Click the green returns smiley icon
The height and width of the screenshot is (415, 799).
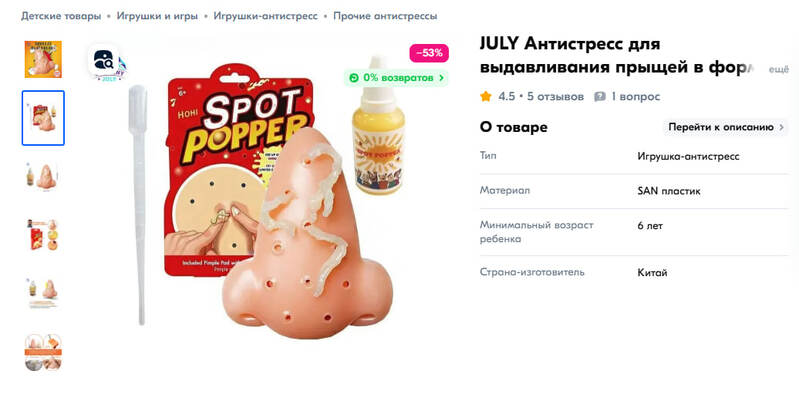(354, 78)
